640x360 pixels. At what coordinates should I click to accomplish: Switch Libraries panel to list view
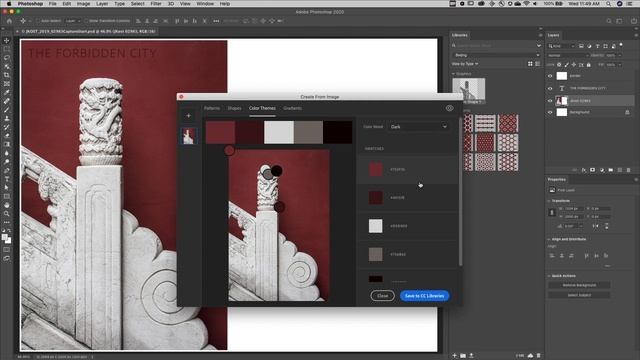click(x=538, y=64)
